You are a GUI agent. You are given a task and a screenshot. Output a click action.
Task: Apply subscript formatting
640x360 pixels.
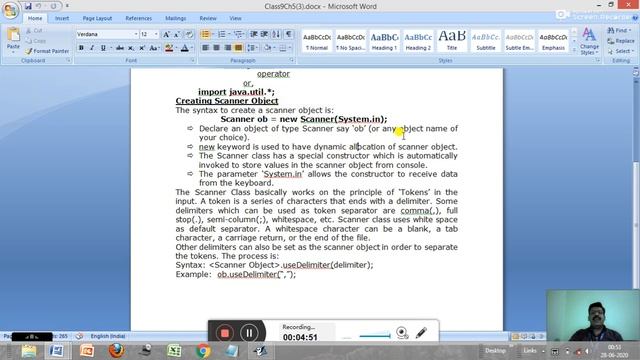(131, 48)
